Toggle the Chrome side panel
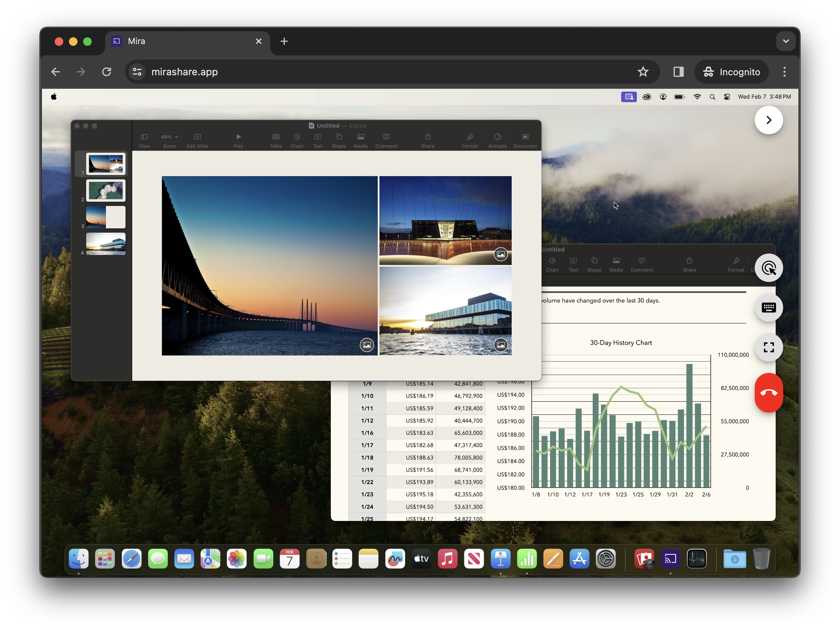Screen dimensions: 840x630 click(679, 72)
